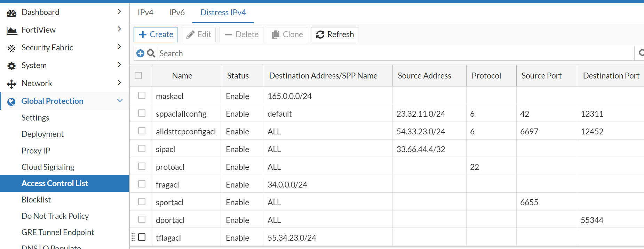The height and width of the screenshot is (249, 644).
Task: Click the drag handle on tflagacl row
Action: [133, 237]
